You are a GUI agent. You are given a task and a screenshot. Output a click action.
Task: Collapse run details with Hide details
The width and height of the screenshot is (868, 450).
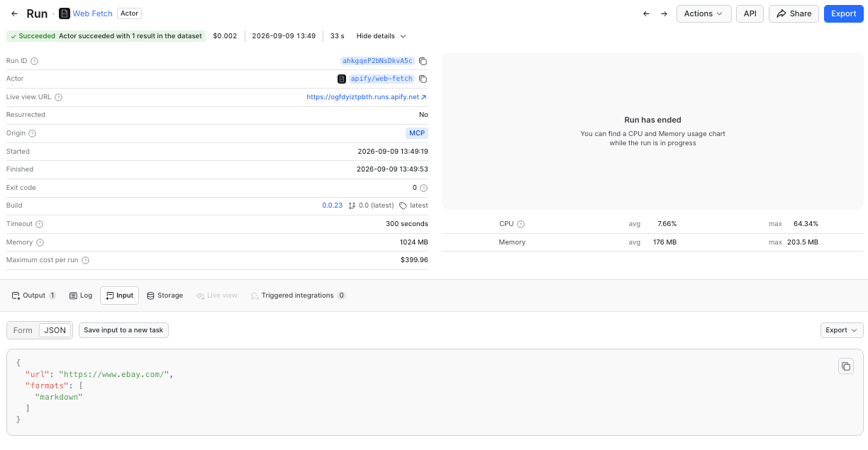pyautogui.click(x=382, y=36)
